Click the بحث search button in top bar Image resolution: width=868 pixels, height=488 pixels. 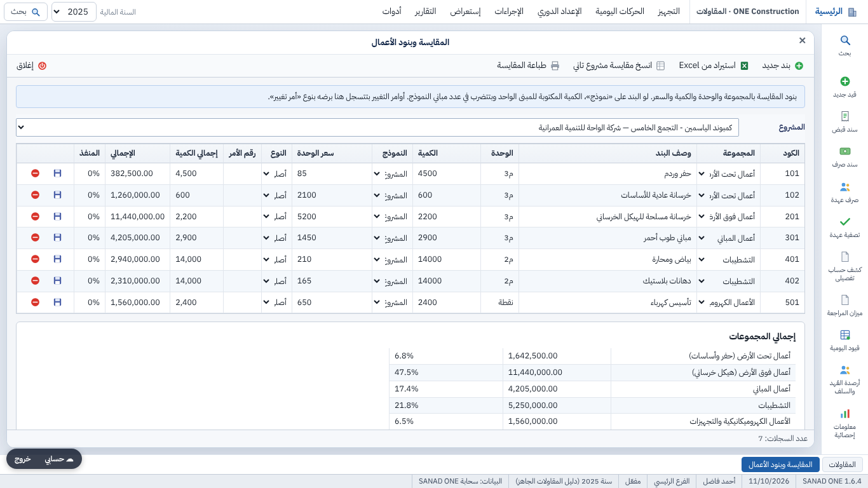[25, 12]
